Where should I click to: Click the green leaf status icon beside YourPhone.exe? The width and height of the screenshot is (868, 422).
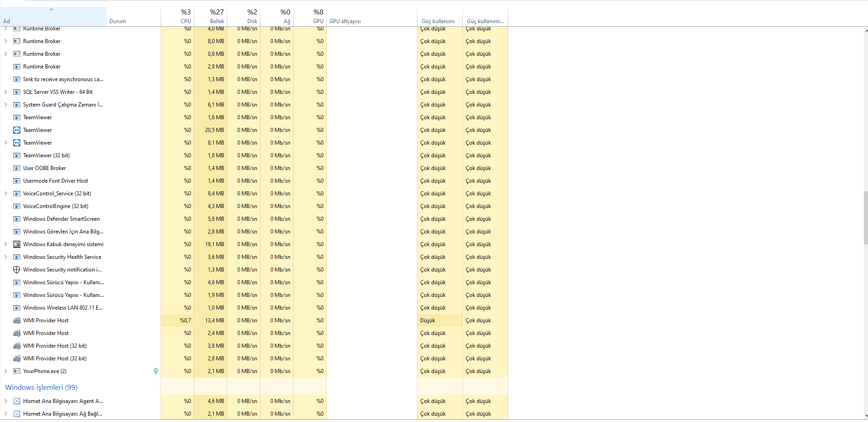click(x=156, y=371)
